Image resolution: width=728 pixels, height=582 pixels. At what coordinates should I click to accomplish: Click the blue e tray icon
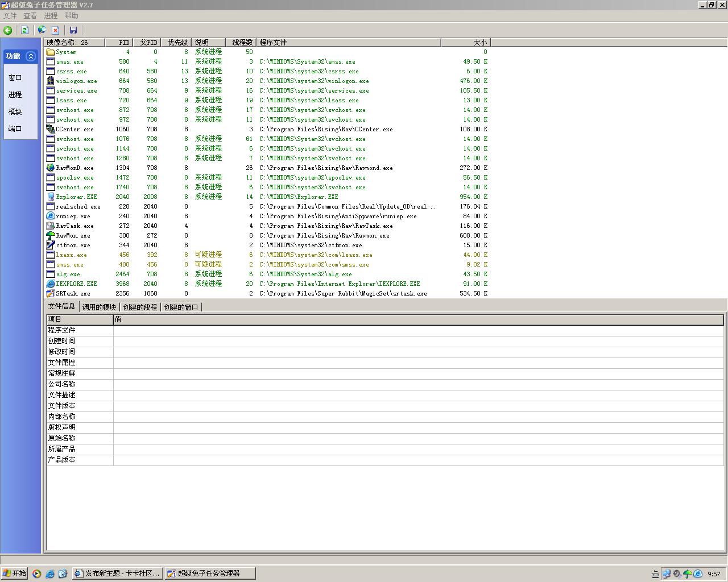pos(698,574)
